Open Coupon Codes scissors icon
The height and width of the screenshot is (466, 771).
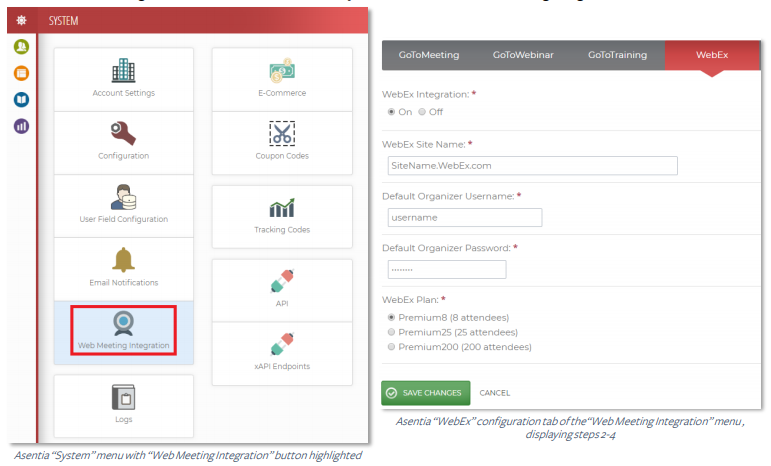coord(282,133)
